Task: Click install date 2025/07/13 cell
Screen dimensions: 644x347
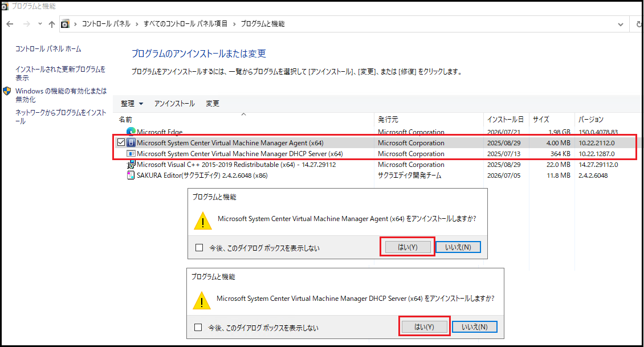Action: [x=504, y=154]
